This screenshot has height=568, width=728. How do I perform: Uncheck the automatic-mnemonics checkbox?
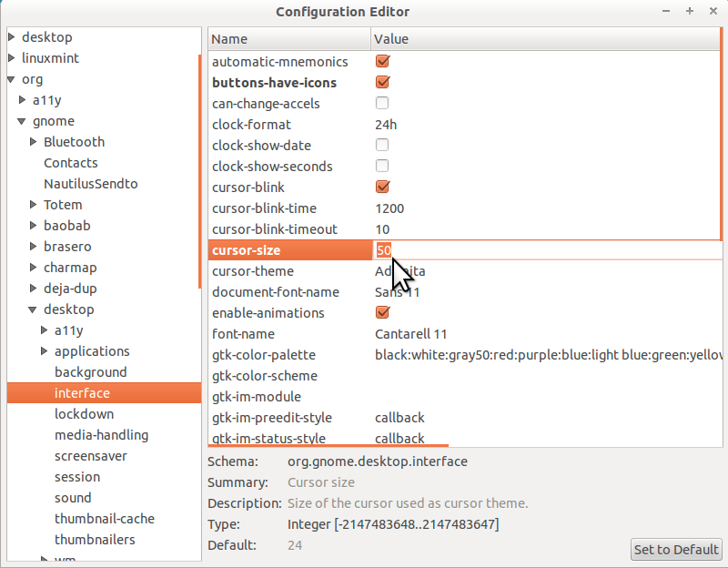(382, 62)
